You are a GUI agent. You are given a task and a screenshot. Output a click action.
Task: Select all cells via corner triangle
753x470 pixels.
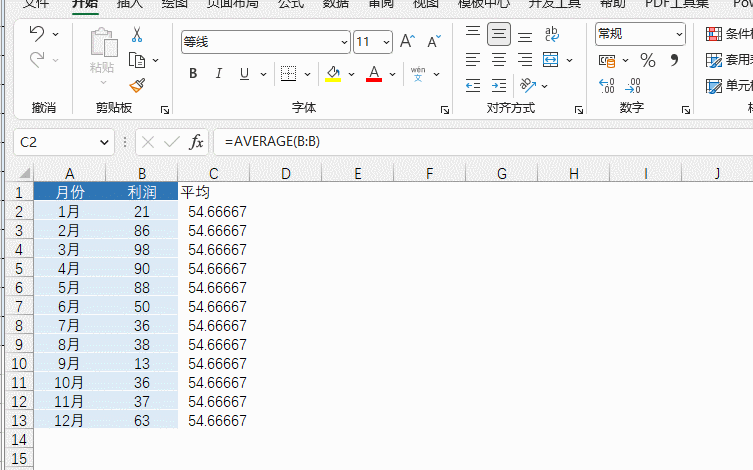23,173
